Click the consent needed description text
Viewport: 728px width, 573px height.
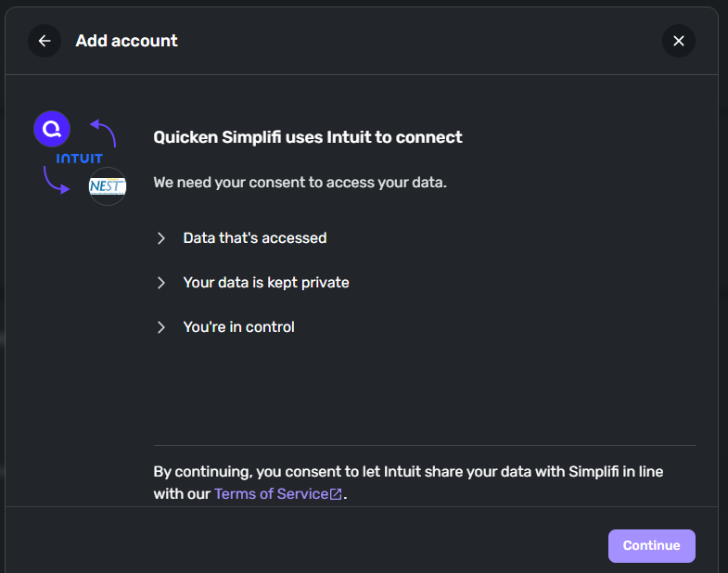pos(300,183)
